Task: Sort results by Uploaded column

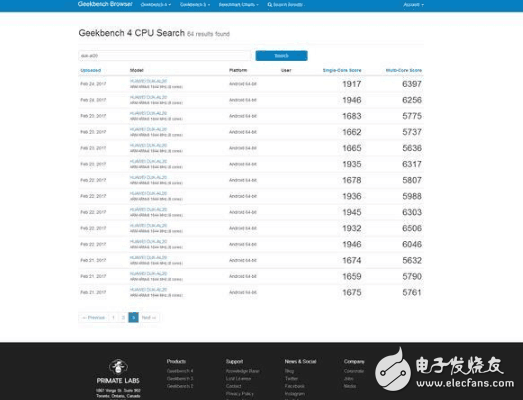Action: click(91, 70)
